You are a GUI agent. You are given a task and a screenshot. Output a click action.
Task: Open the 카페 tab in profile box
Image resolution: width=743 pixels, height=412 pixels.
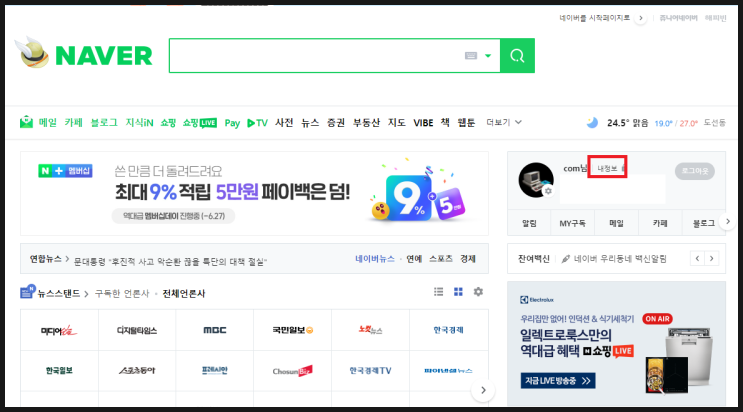click(660, 223)
